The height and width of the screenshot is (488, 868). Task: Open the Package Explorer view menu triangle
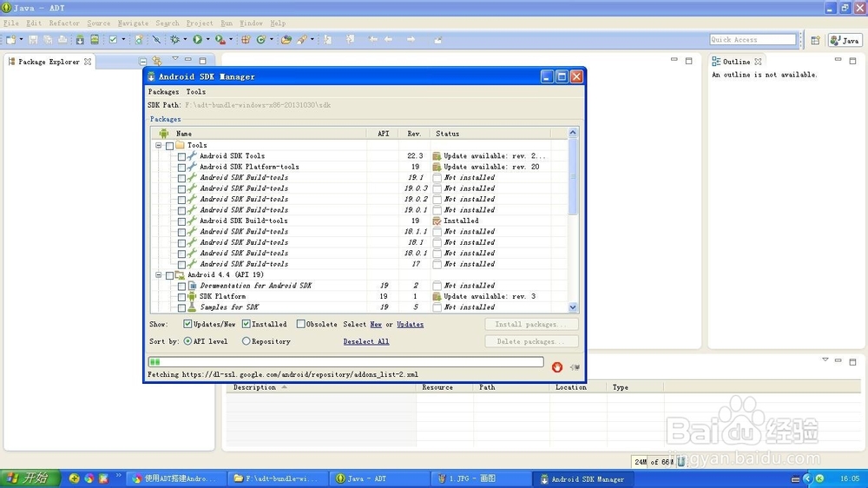click(175, 59)
